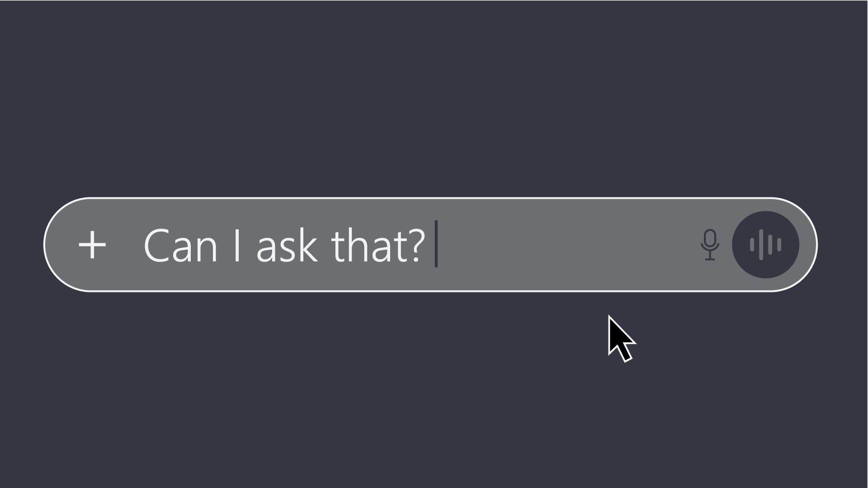Open the attach menu via the plus sign

click(92, 245)
